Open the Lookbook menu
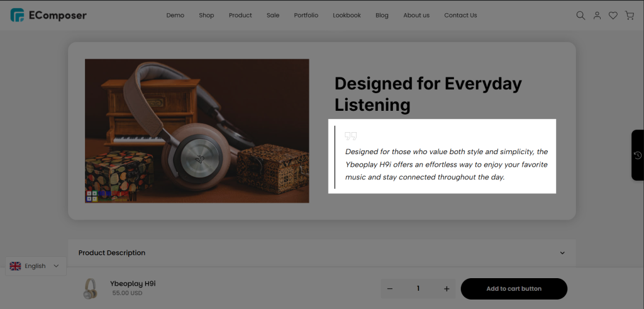644x309 pixels. point(347,15)
